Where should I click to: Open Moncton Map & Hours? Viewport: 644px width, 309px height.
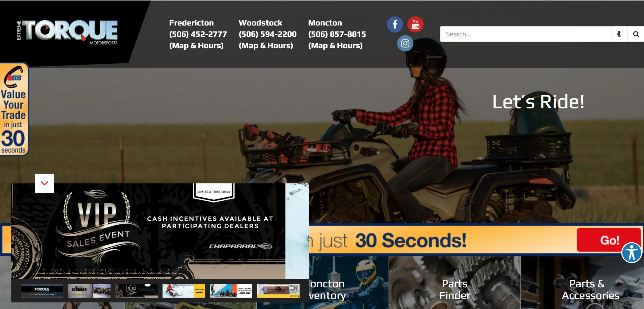(x=335, y=46)
